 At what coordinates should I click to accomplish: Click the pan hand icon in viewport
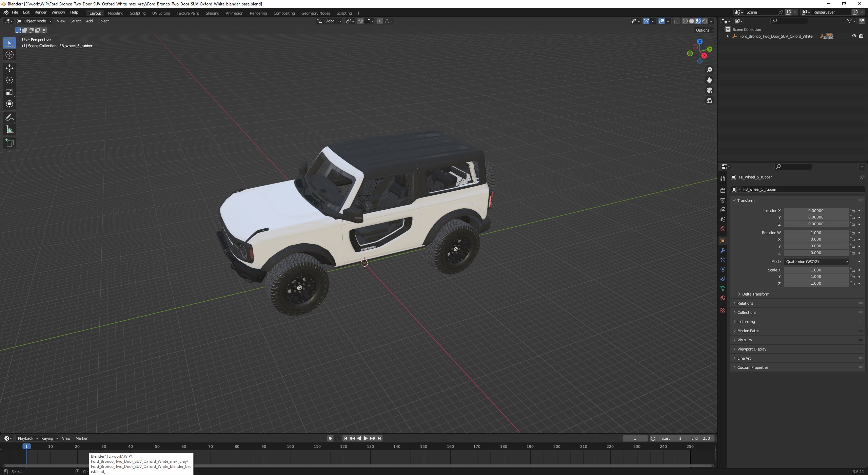point(709,80)
